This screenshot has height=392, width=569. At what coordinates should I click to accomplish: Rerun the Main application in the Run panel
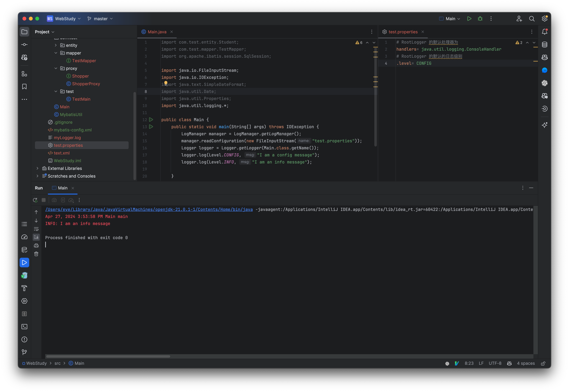[35, 200]
